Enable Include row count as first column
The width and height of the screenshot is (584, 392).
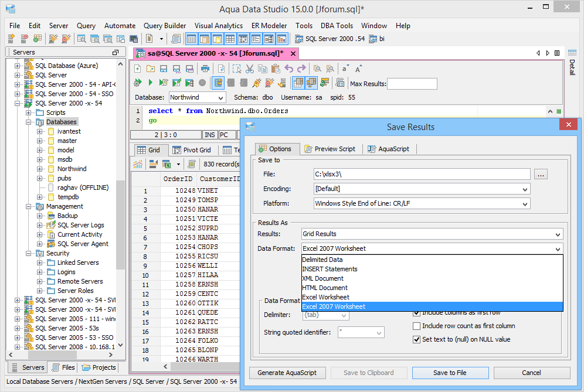coord(417,326)
